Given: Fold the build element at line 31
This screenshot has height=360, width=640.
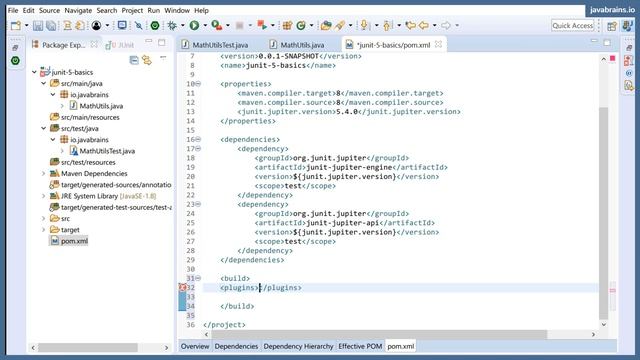Looking at the screenshot, I should tap(198, 278).
